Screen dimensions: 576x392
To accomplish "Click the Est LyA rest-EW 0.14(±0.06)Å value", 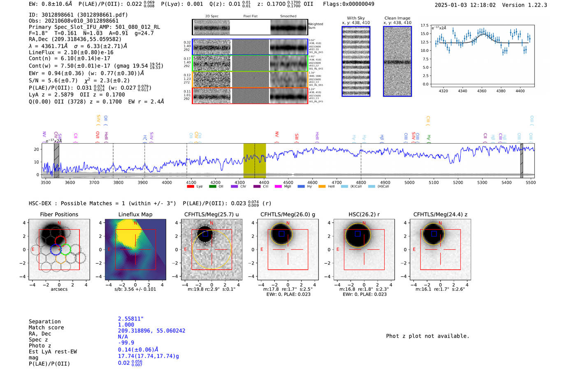I will click(x=138, y=350).
